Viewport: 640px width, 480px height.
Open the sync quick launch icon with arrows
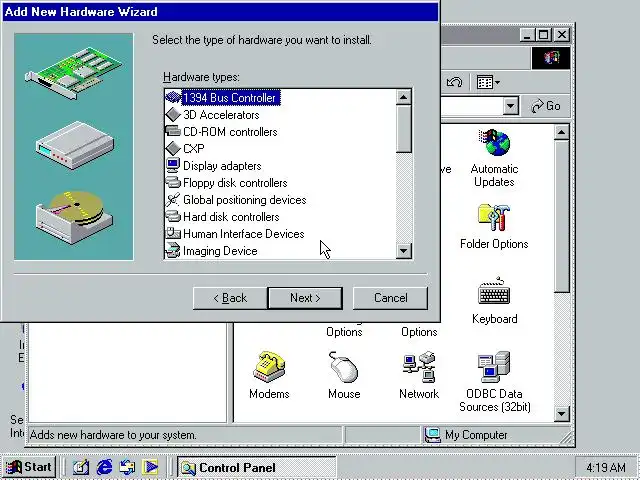coord(127,467)
